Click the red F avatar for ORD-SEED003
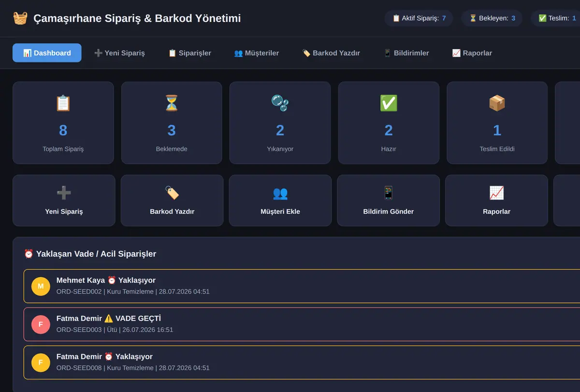The image size is (580, 392). click(41, 324)
